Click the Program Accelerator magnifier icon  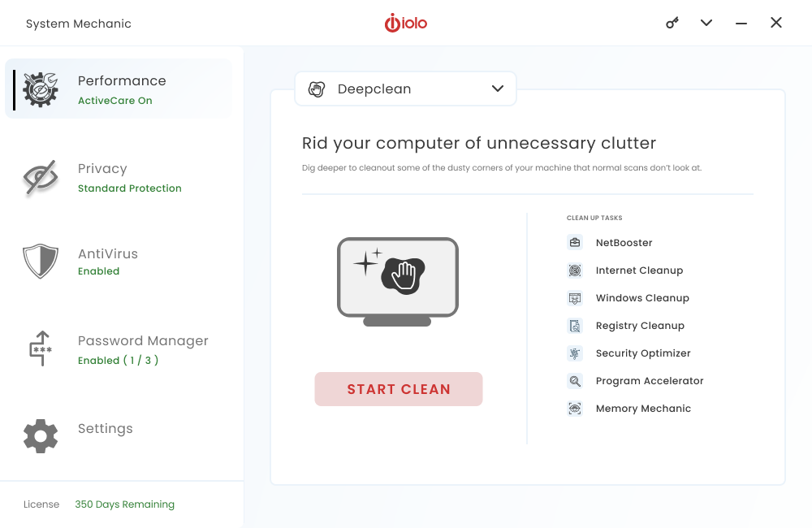[575, 381]
